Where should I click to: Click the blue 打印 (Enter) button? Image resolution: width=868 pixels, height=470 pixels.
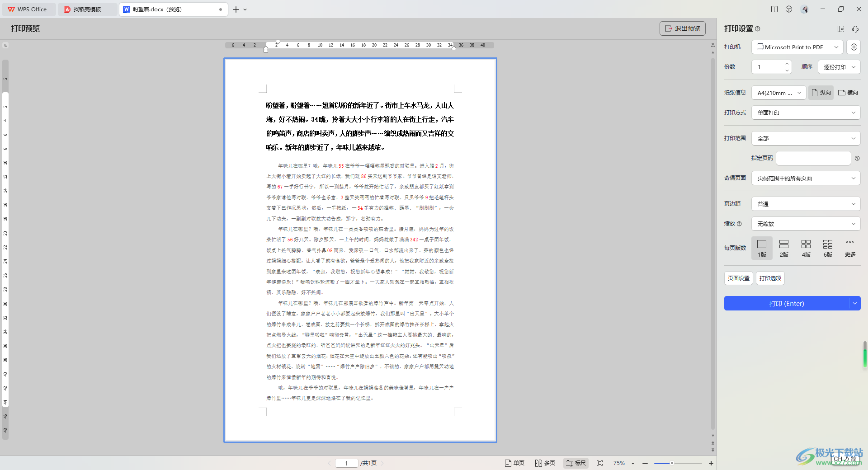[x=787, y=304]
